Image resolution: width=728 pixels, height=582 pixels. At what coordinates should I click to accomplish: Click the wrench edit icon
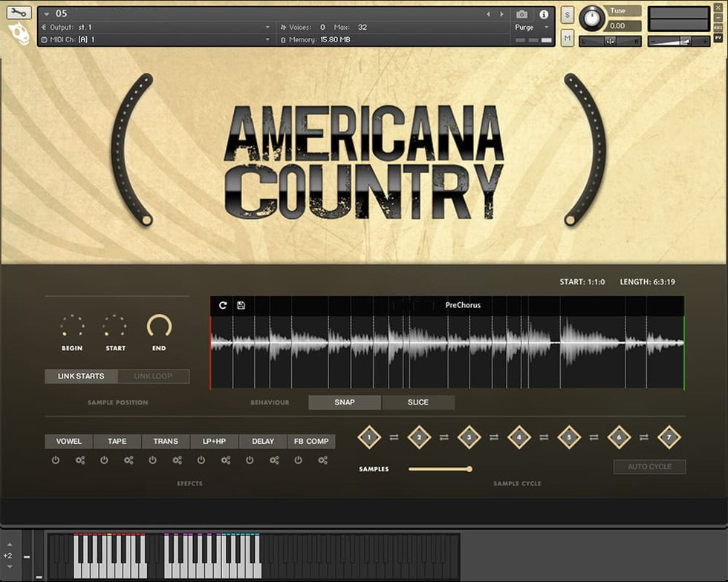19,13
